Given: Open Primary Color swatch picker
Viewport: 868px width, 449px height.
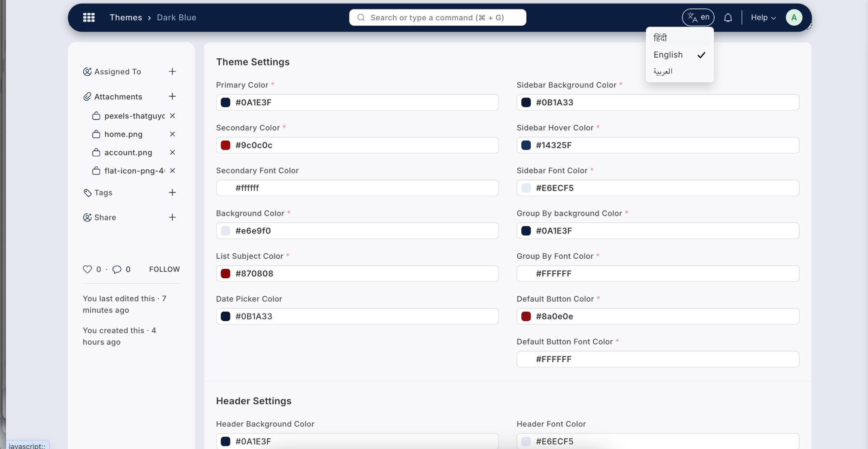Looking at the screenshot, I should click(x=226, y=103).
